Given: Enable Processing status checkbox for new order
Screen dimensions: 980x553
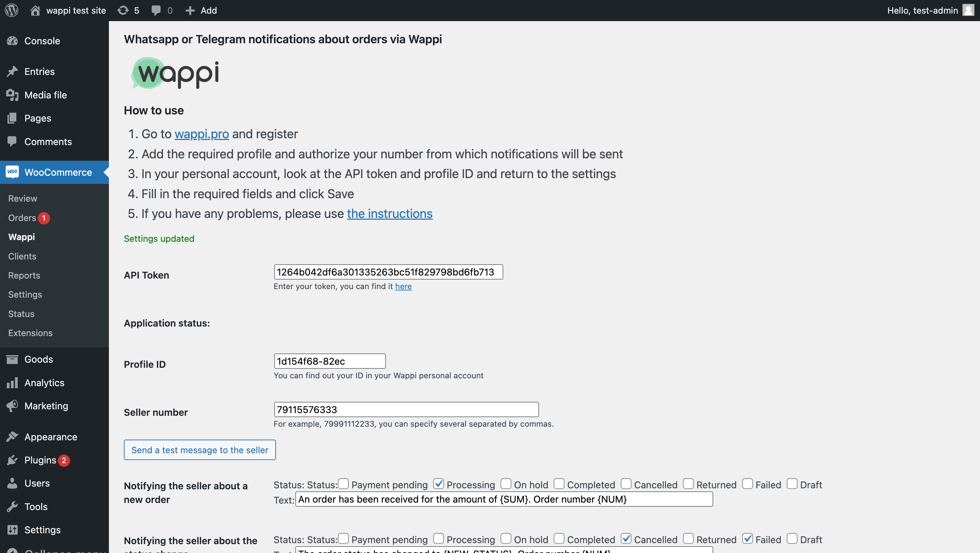Looking at the screenshot, I should click(x=438, y=484).
